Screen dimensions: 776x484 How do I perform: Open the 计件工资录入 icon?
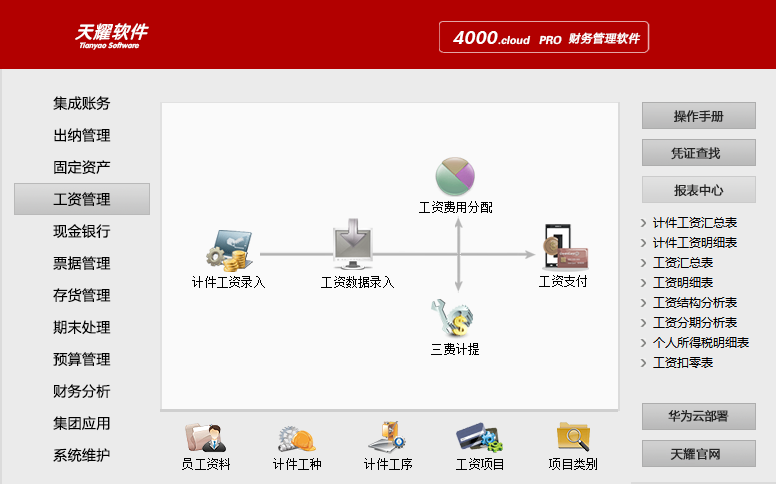click(228, 250)
